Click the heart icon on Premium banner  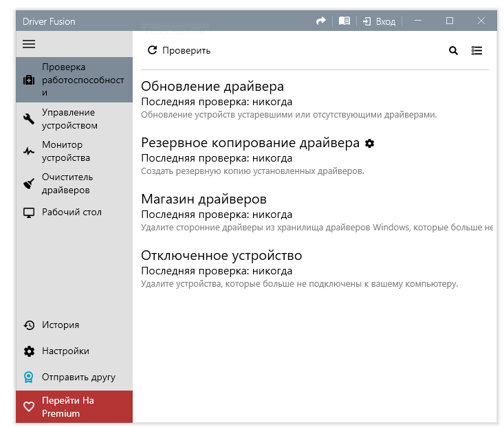point(29,406)
